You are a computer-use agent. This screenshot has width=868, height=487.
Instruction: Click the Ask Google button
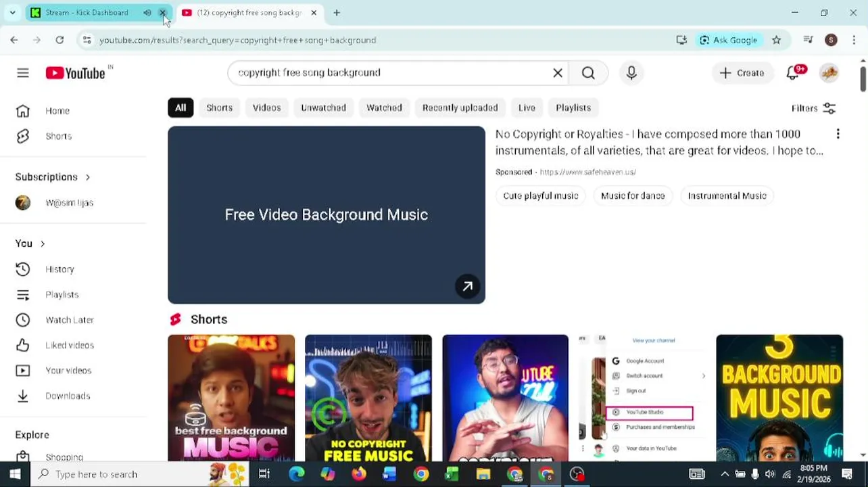pyautogui.click(x=728, y=40)
